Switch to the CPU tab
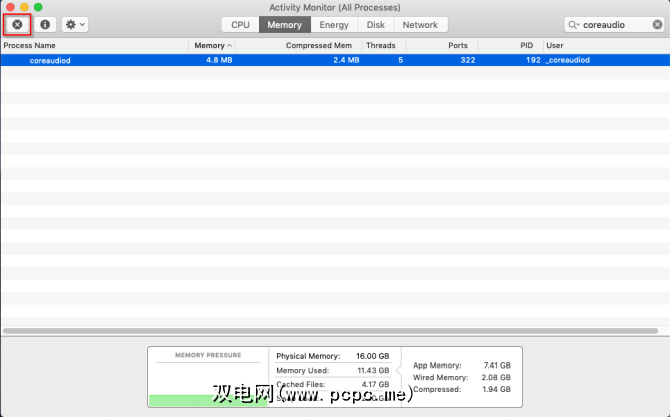 click(x=240, y=25)
